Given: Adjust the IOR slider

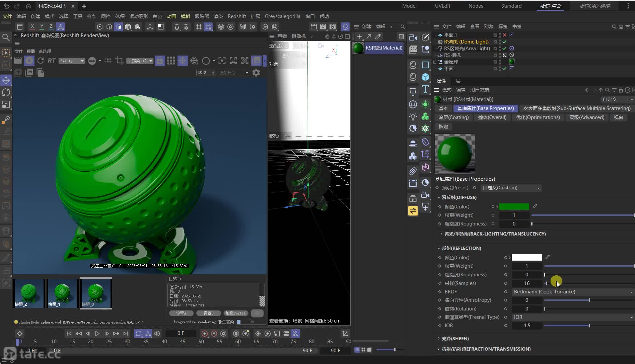Looking at the screenshot, I should 589,326.
